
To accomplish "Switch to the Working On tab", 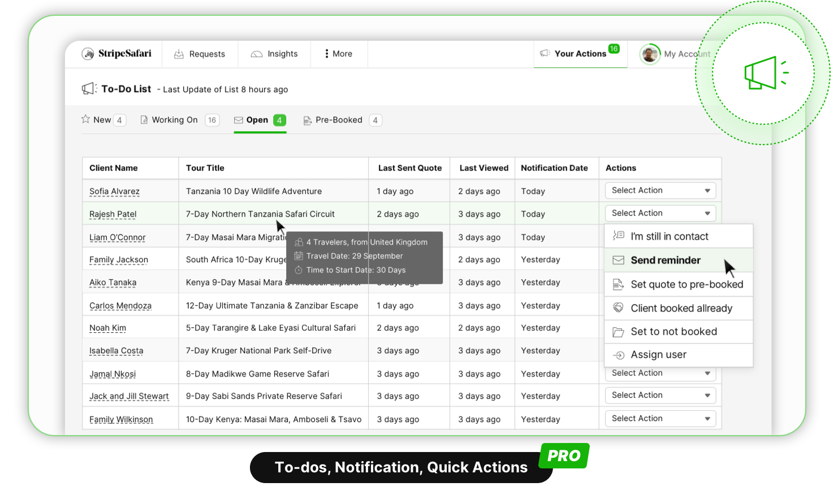I will point(174,120).
